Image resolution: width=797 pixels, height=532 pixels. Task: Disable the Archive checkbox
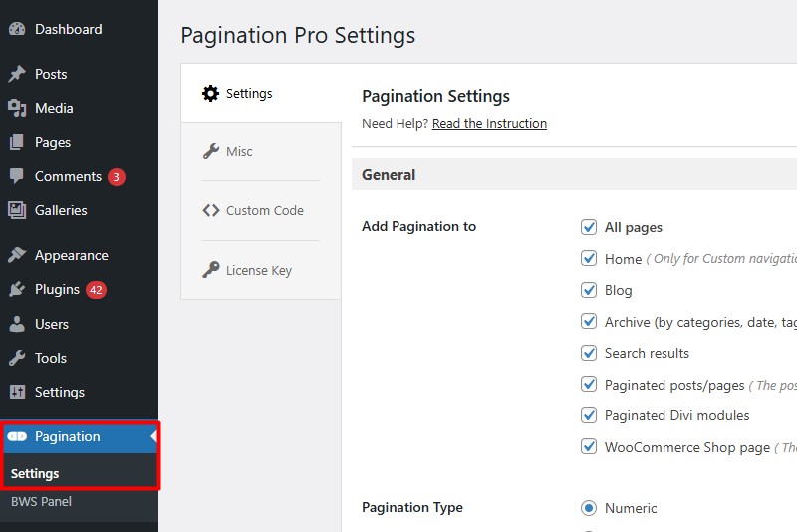click(x=589, y=321)
